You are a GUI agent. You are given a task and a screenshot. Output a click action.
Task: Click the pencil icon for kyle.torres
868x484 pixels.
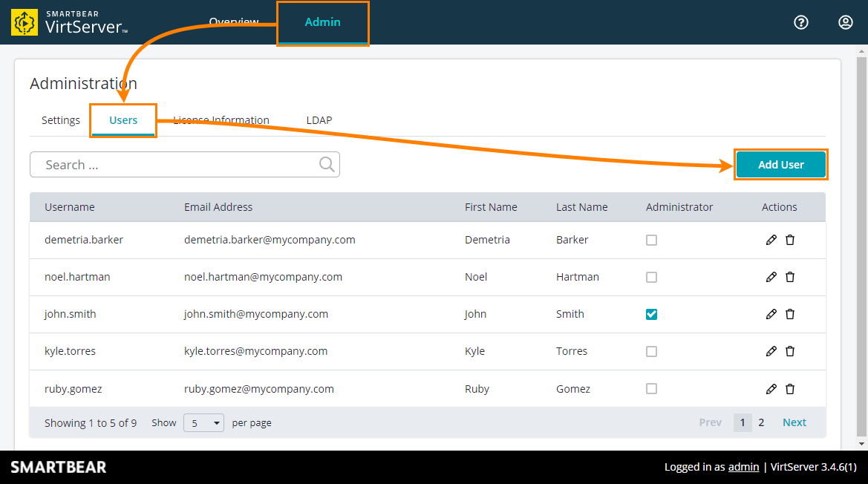coord(771,351)
